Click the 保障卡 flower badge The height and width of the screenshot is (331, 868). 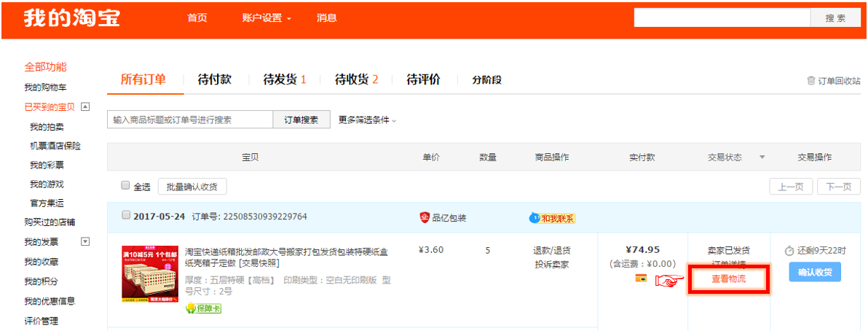(x=204, y=308)
